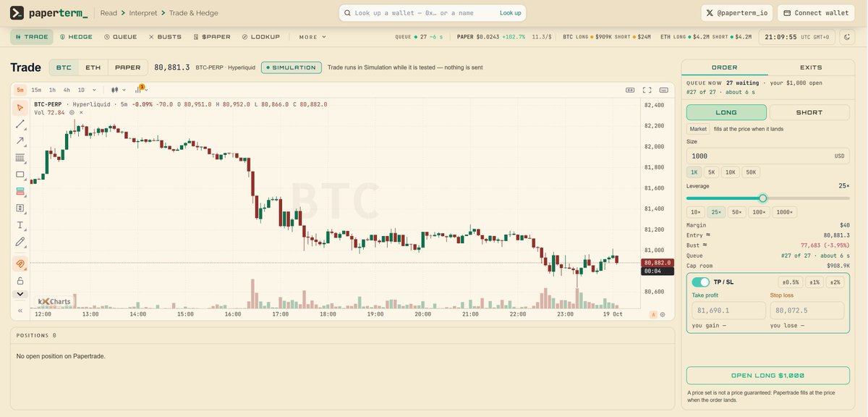Expand the More nav dropdown
Viewport: 868px width, 417px height.
tap(312, 36)
